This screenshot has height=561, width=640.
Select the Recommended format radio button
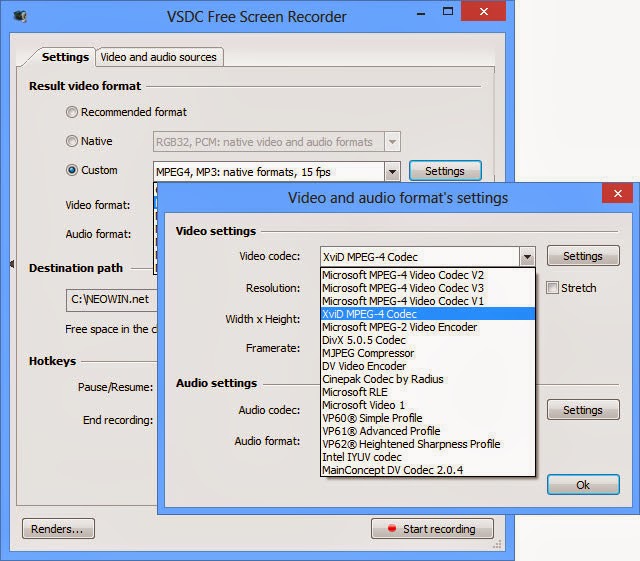tap(72, 112)
